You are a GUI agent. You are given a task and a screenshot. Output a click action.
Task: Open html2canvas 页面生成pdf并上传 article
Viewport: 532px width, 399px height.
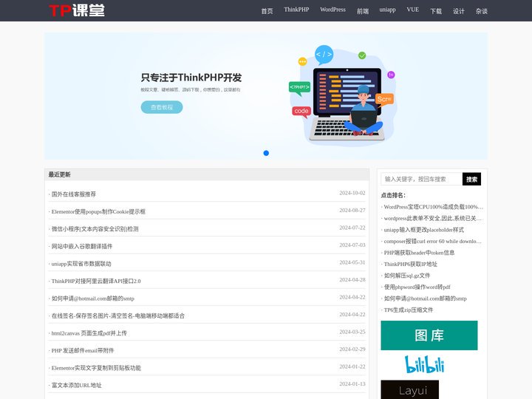(89, 332)
